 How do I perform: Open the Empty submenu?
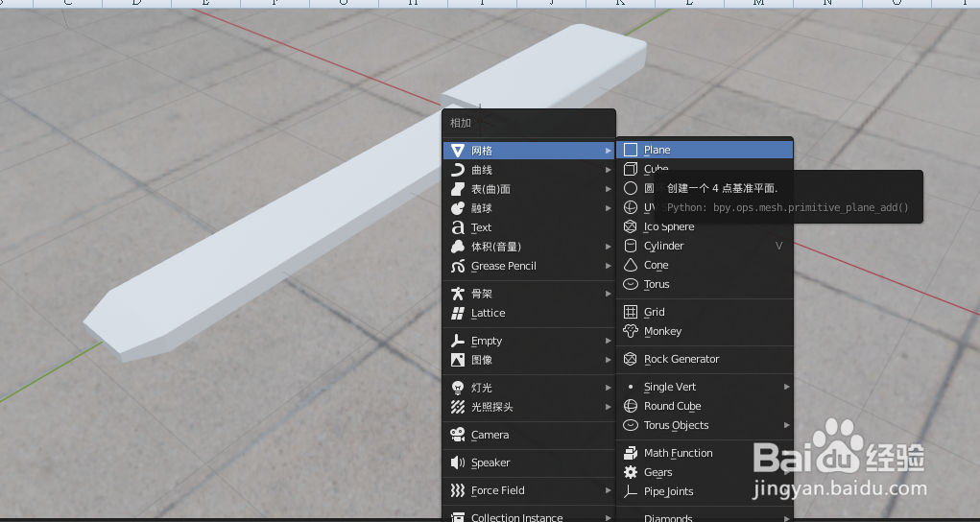(529, 341)
